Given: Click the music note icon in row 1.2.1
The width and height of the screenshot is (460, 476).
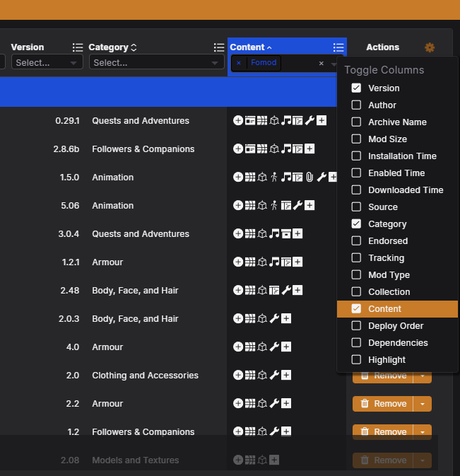Looking at the screenshot, I should 274,262.
